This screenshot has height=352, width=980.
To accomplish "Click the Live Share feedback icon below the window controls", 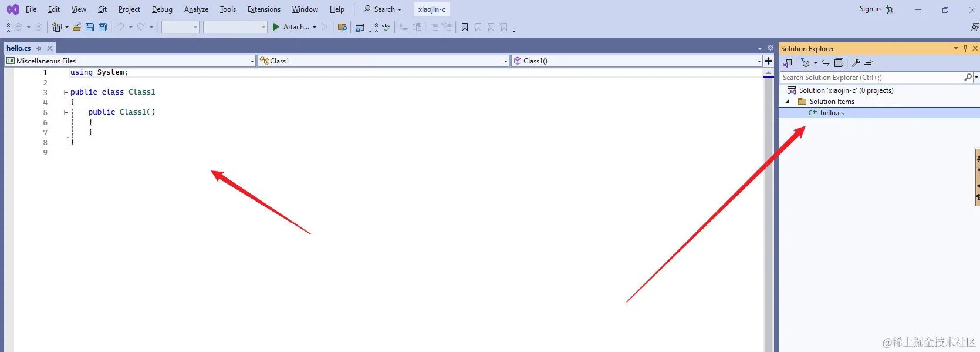I will [975, 27].
